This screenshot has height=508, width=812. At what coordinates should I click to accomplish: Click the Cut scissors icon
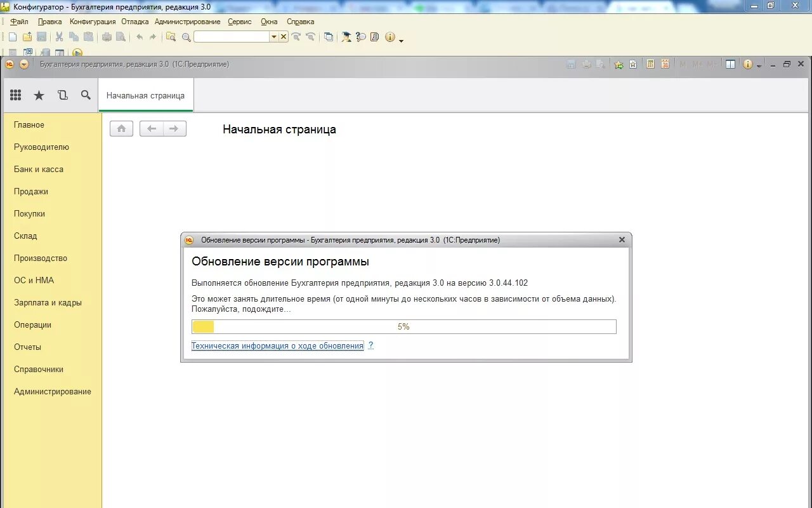(x=59, y=37)
